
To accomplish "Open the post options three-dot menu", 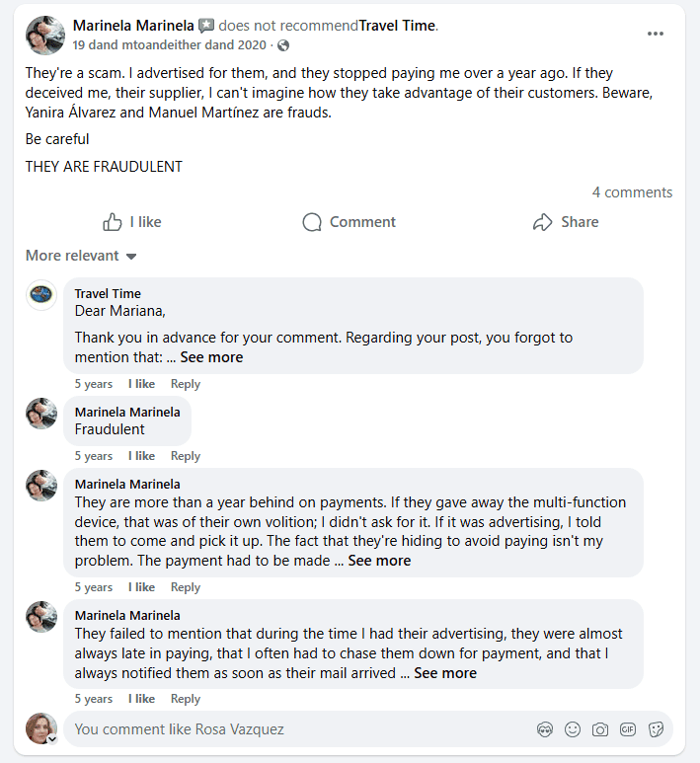I will pyautogui.click(x=656, y=34).
